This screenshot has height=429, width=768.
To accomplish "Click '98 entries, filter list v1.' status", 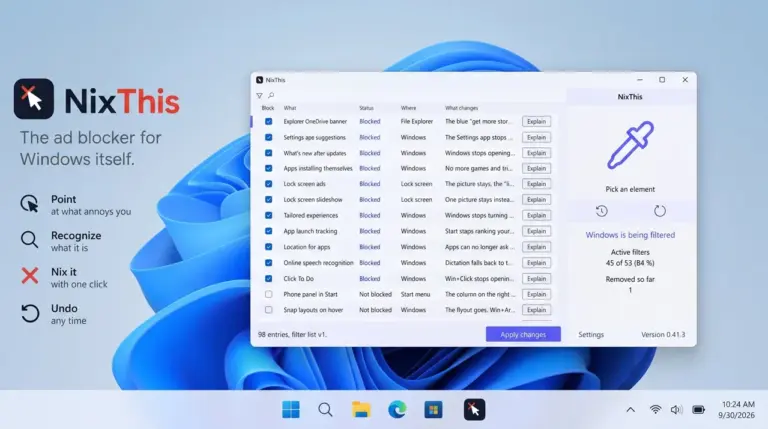I will tap(292, 334).
